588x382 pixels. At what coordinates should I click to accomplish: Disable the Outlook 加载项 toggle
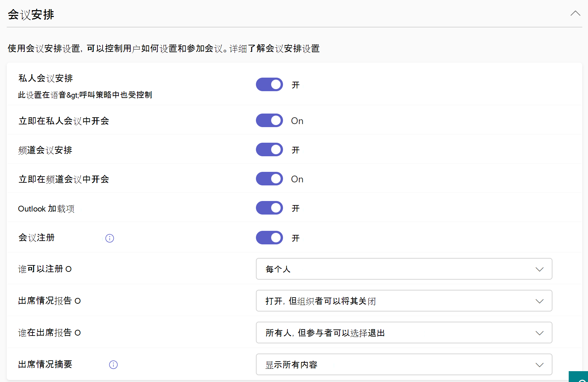(269, 208)
